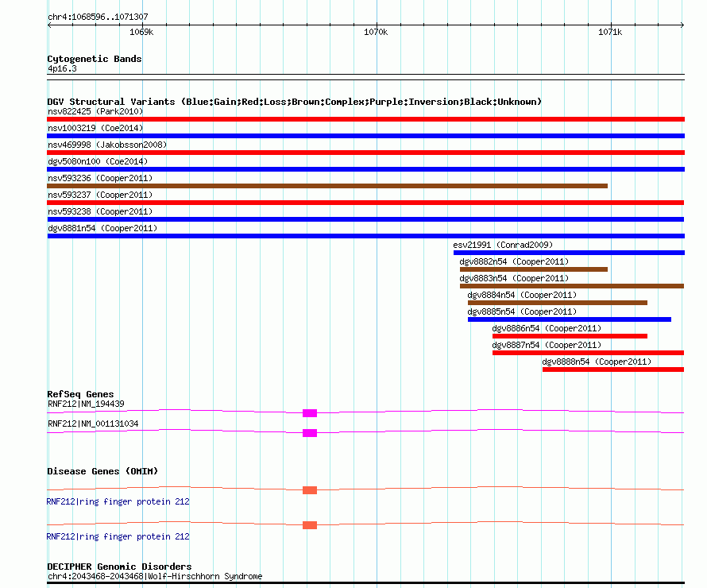Click the esv21991 (Conrad2009) label
The image size is (707, 588).
point(503,245)
